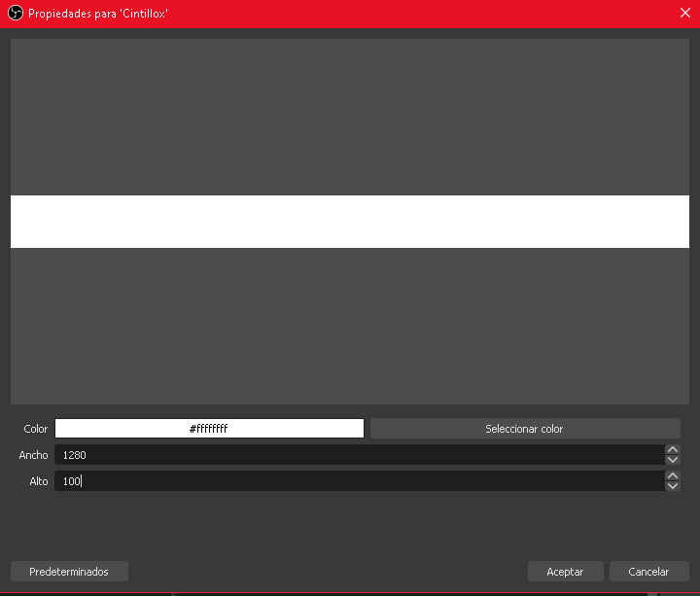Click the OBS logo in title bar
The image size is (700, 596).
pyautogui.click(x=16, y=13)
